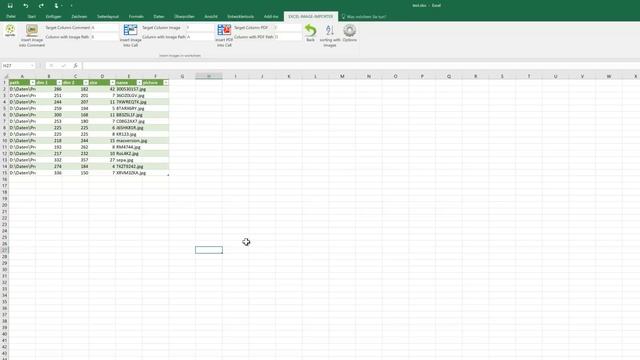Switch to the Formeln tab
This screenshot has height=360, width=640.
[136, 17]
